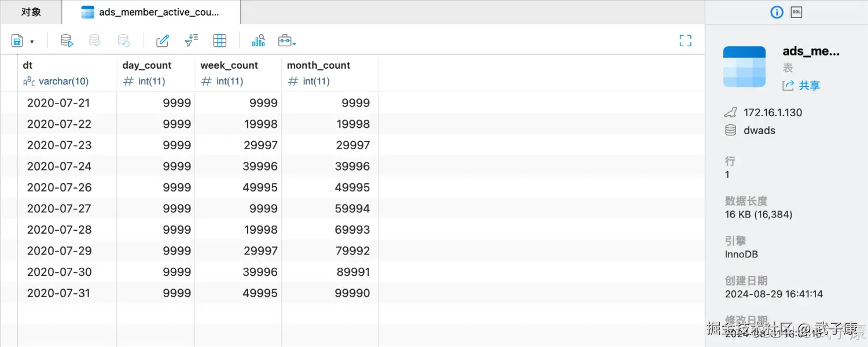Open the DDL view icon
This screenshot has height=347, width=868.
(796, 12)
